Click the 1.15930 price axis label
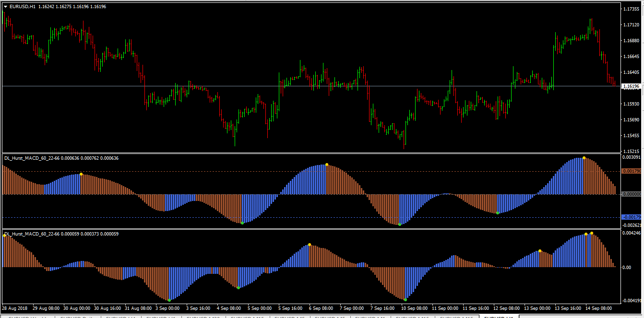Viewport: 644px width, 318px height. [x=632, y=104]
